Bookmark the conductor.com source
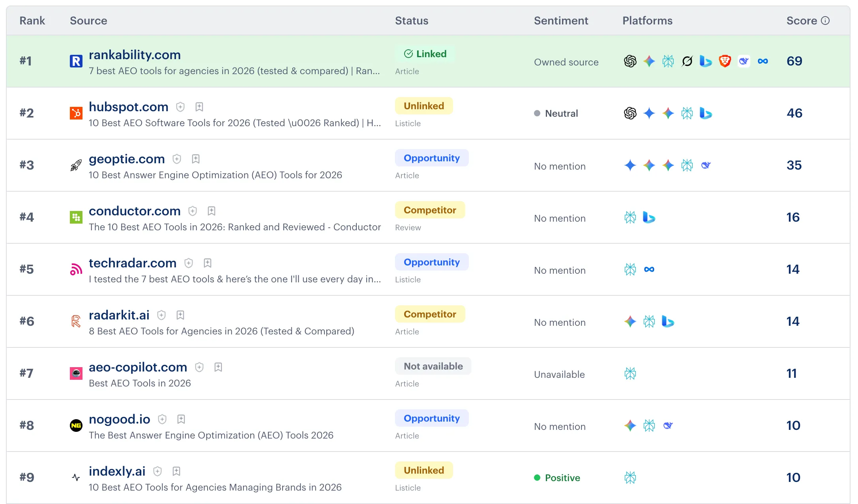 pos(212,211)
